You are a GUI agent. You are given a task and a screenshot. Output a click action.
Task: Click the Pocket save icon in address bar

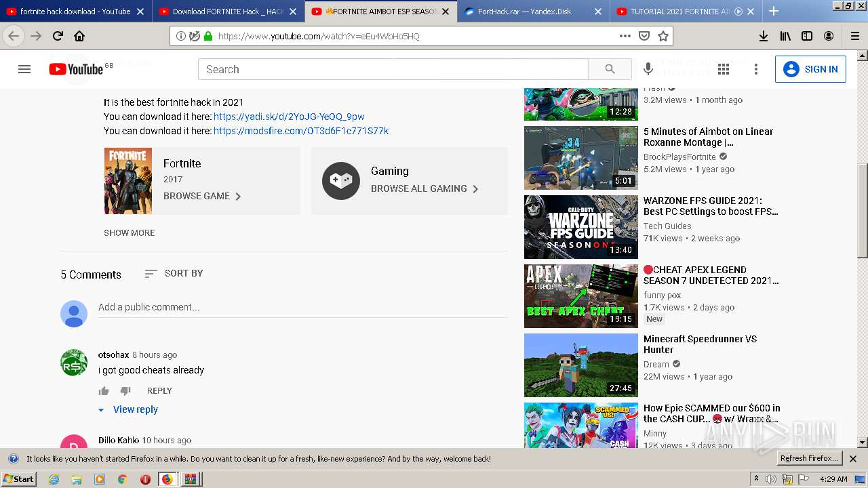(644, 36)
